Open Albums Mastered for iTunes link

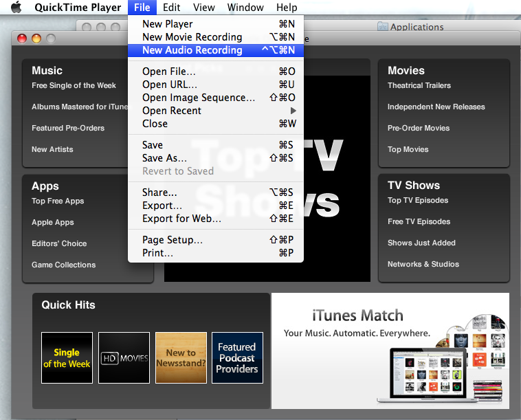tap(80, 107)
